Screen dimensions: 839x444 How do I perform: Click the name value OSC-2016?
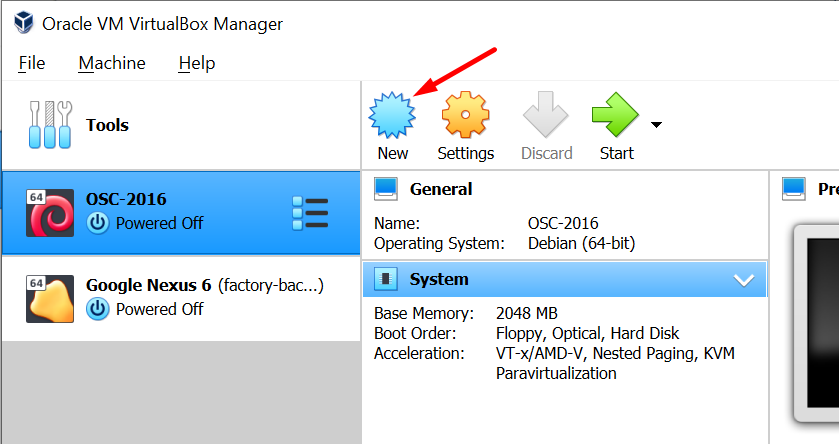(x=563, y=223)
